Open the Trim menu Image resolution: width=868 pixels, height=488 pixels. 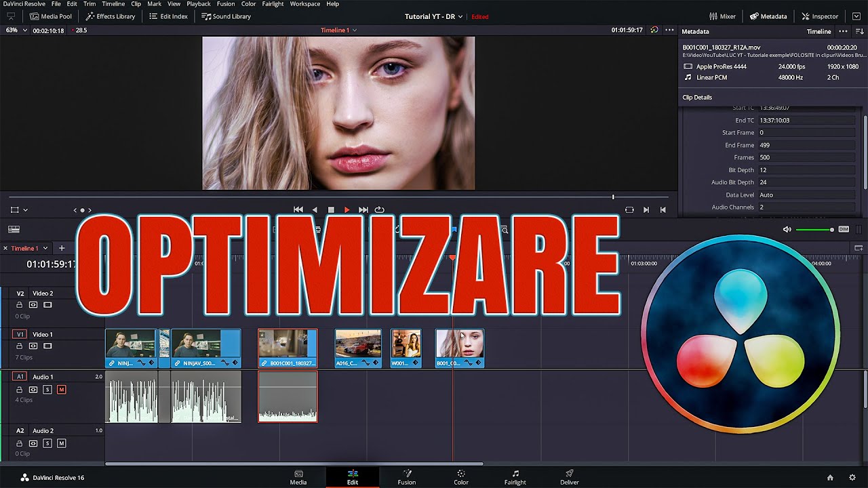[x=90, y=4]
